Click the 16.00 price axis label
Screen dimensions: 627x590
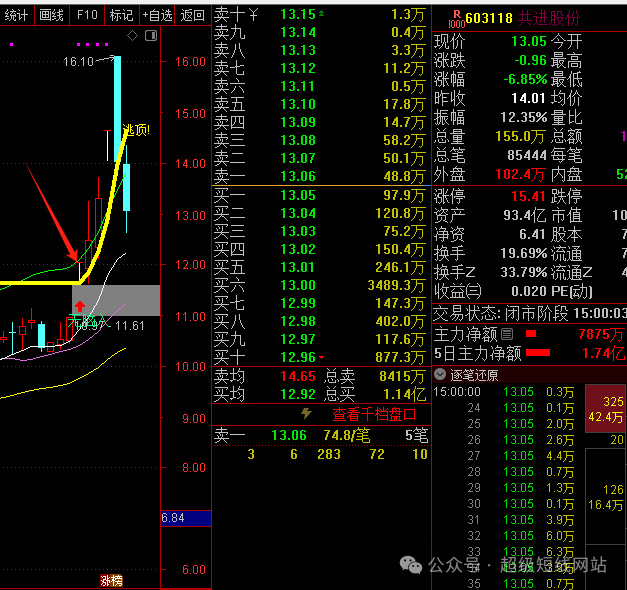[x=190, y=62]
